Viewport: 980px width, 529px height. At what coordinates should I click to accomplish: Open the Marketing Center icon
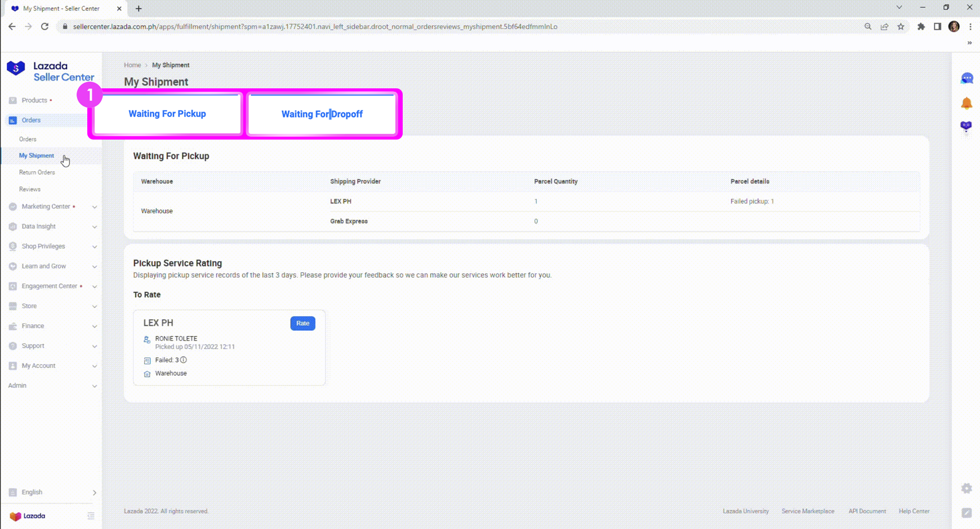12,207
